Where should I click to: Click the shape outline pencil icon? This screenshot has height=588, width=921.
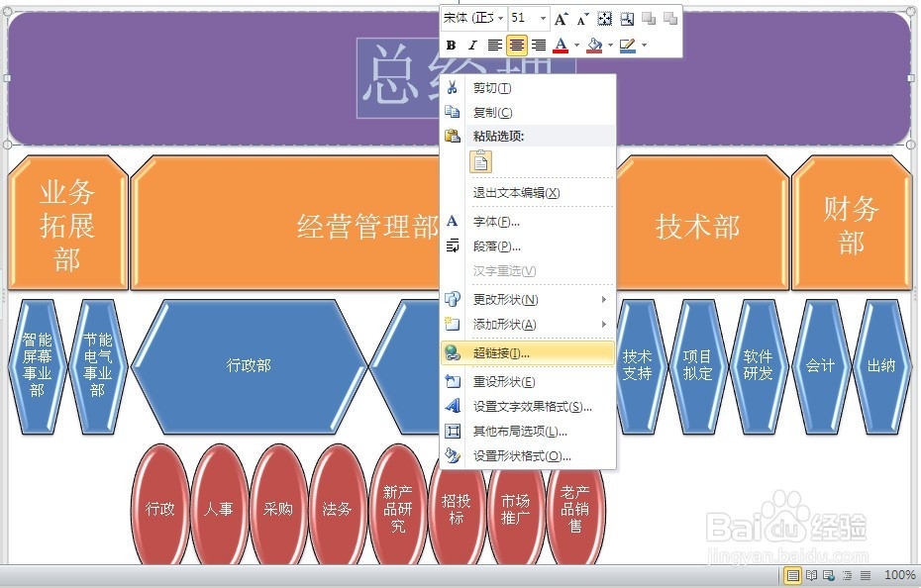[630, 45]
